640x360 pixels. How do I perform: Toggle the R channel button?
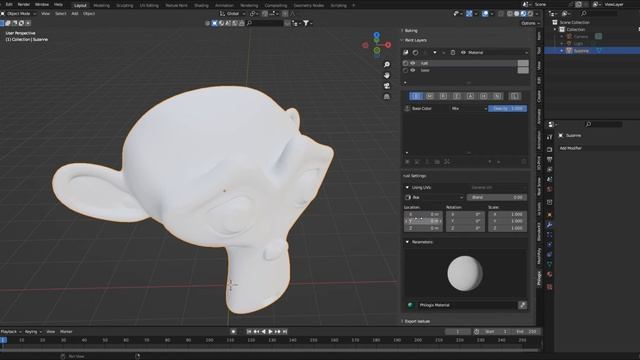pyautogui.click(x=443, y=96)
